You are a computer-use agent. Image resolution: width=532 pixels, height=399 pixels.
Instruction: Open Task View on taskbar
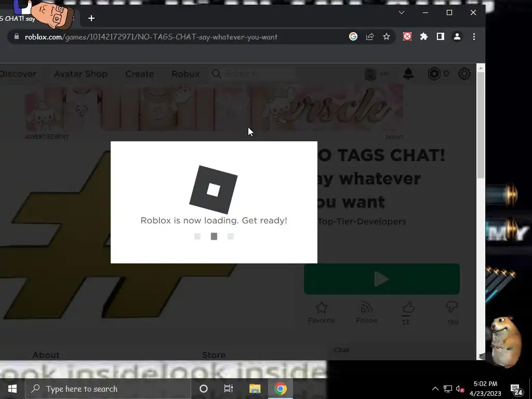(x=229, y=389)
